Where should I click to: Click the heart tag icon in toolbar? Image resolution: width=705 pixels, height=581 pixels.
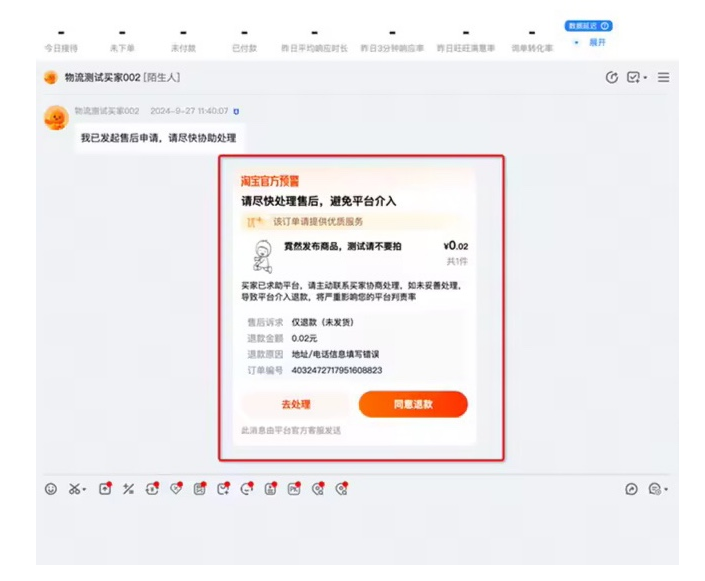pos(176,489)
